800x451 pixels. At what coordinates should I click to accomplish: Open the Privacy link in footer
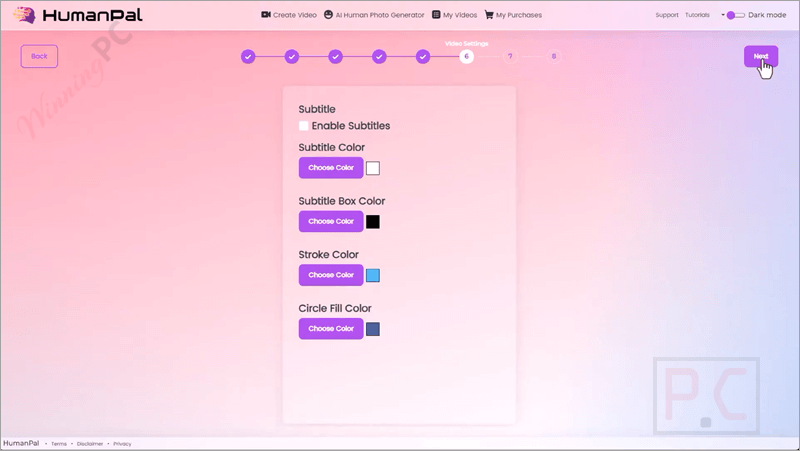(x=122, y=444)
